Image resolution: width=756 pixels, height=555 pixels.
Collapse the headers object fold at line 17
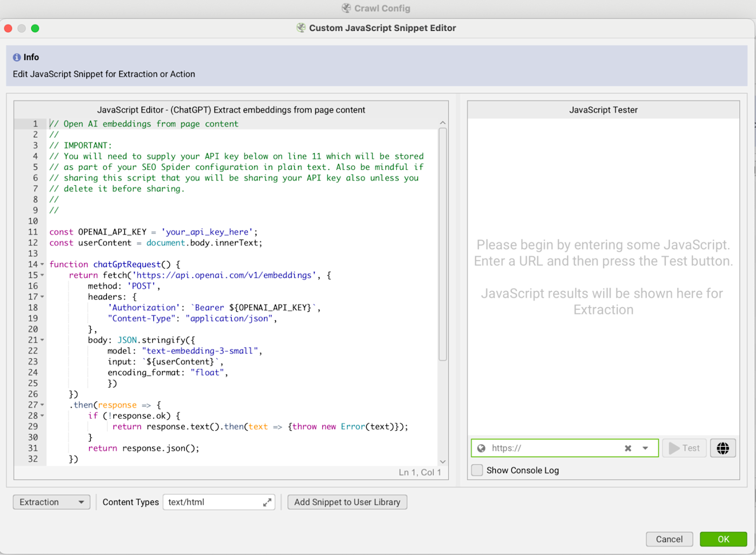point(43,297)
